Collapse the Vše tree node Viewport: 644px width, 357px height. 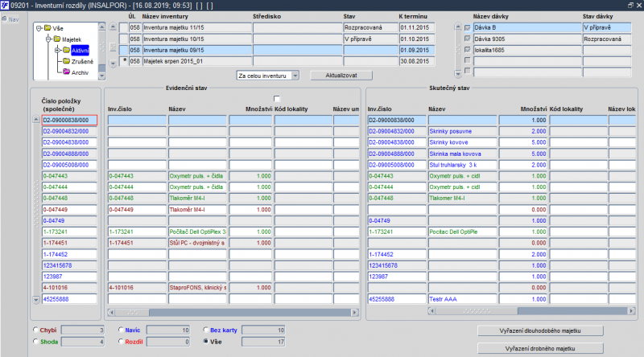coord(39,28)
